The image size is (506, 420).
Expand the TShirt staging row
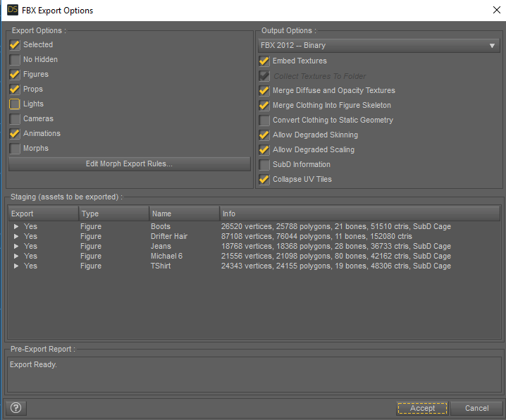click(16, 266)
